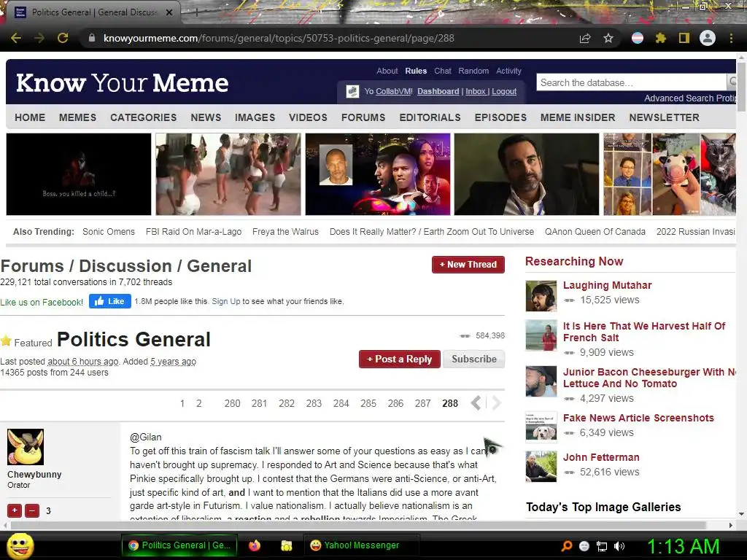
Task: Select NEWSLETTER in the navigation bar
Action: click(x=664, y=117)
